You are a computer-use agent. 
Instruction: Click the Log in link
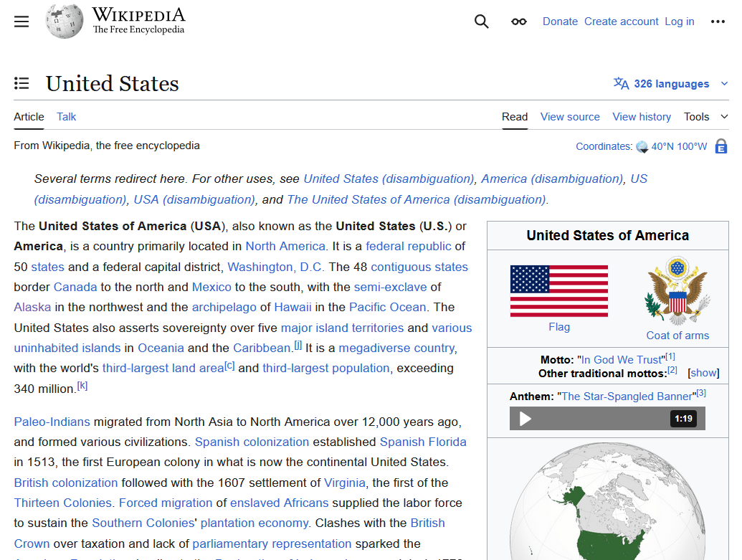pyautogui.click(x=679, y=22)
